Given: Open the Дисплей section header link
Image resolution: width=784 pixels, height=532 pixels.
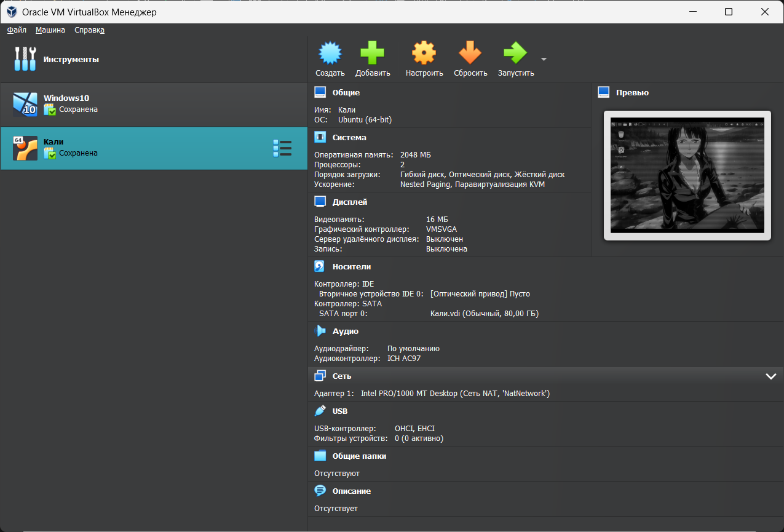Looking at the screenshot, I should [x=350, y=202].
